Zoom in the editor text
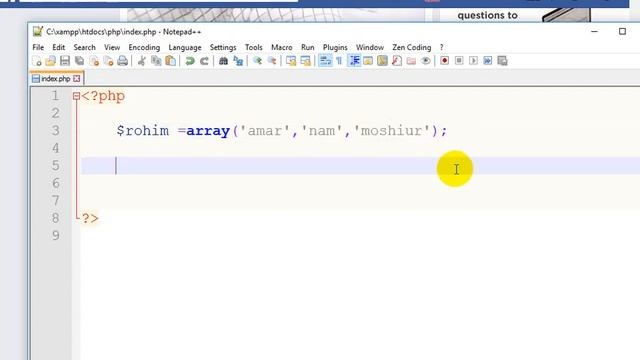Image resolution: width=640 pixels, height=360 pixels. (257, 61)
